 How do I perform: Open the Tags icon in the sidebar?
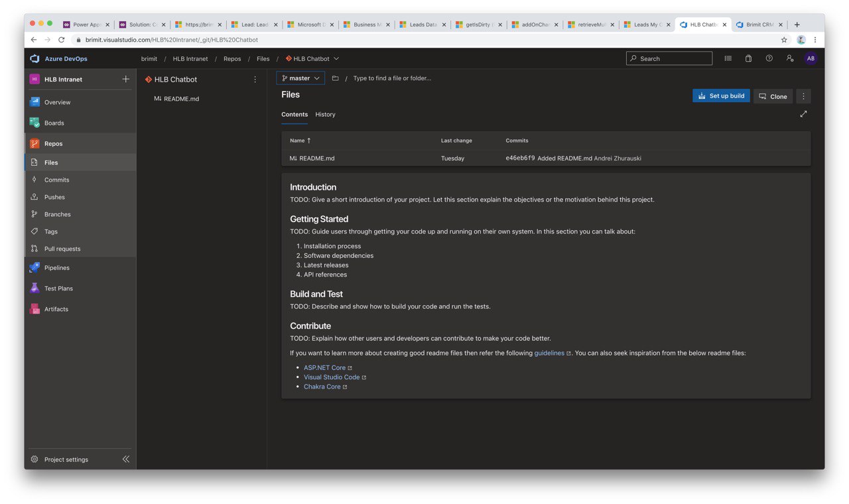tap(34, 231)
